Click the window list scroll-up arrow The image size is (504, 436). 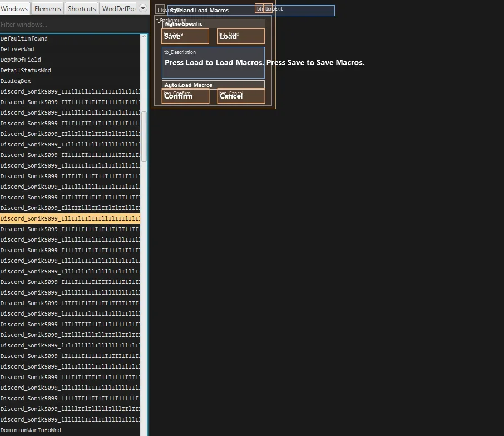[144, 37]
